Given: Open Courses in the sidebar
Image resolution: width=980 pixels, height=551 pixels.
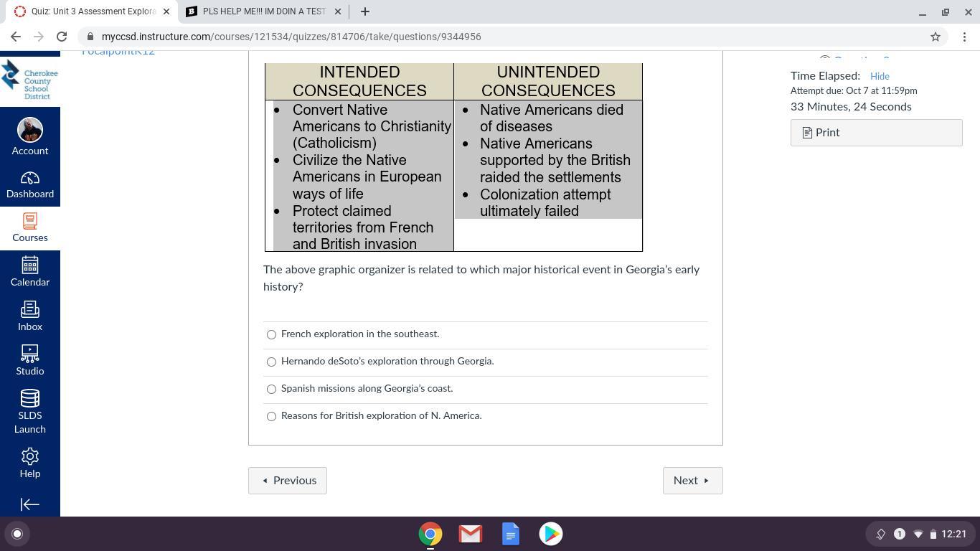Looking at the screenshot, I should tap(29, 228).
